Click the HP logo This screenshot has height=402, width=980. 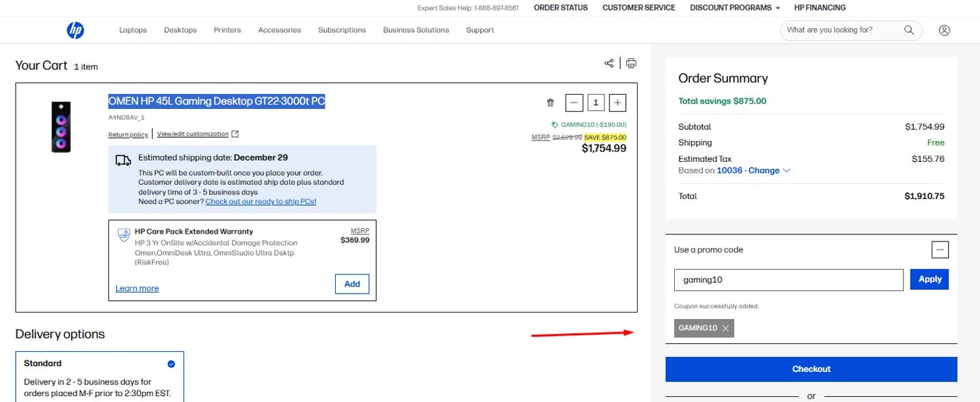point(75,30)
